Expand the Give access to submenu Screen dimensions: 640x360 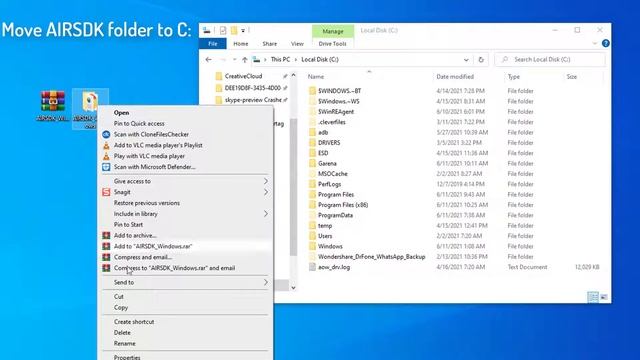tap(266, 181)
